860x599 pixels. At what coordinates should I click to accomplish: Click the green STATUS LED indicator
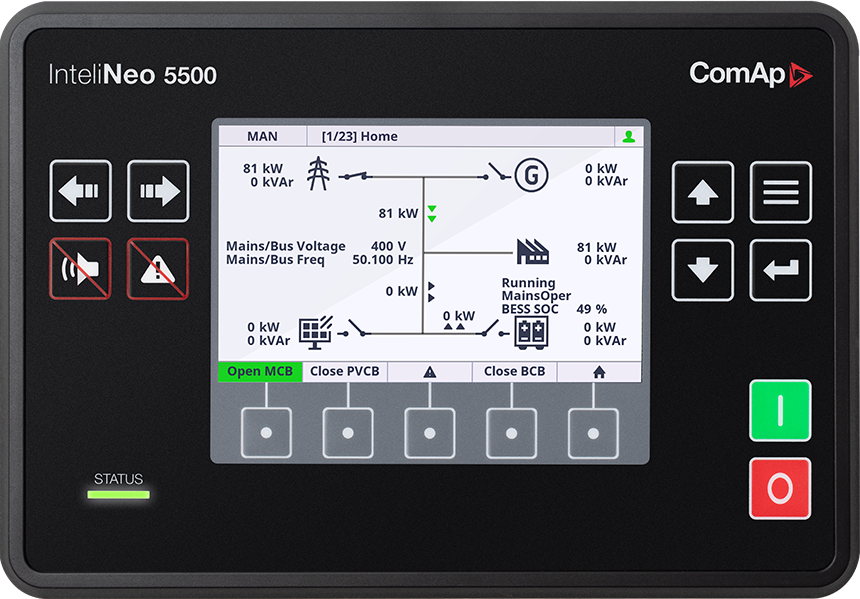click(119, 492)
